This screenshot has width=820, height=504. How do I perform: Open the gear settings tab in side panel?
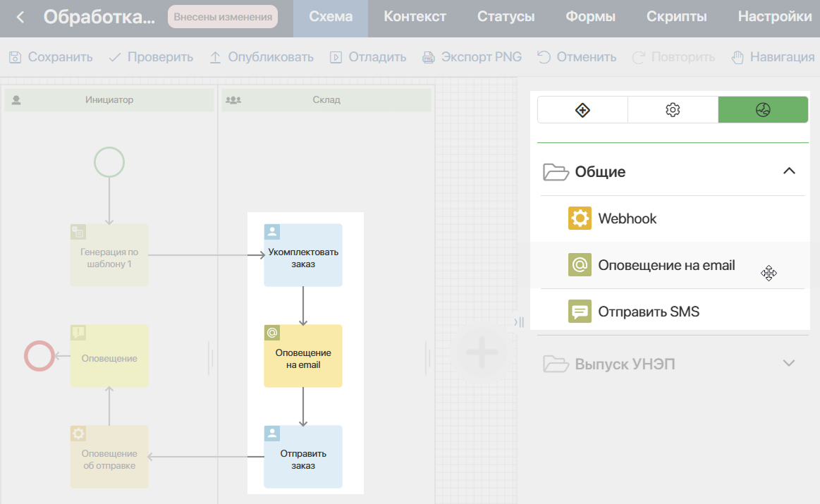click(673, 110)
